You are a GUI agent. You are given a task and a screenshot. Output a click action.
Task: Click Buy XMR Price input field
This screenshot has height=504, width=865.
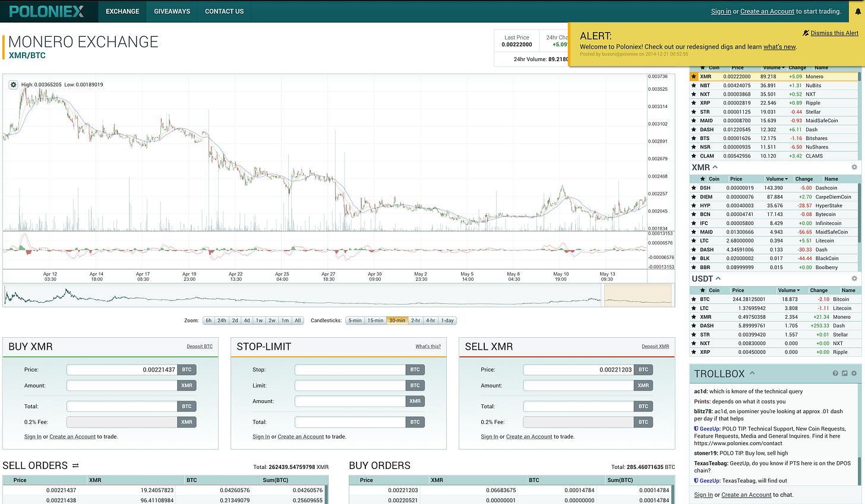pyautogui.click(x=122, y=369)
